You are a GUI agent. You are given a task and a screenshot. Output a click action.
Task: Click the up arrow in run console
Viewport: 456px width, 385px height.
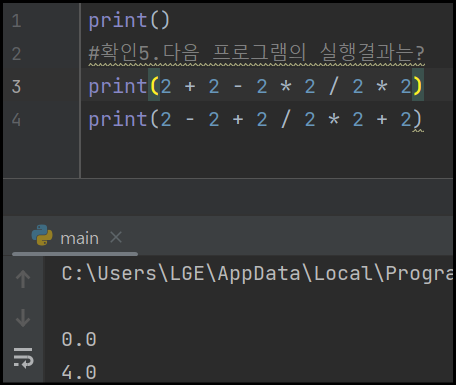[x=23, y=279]
